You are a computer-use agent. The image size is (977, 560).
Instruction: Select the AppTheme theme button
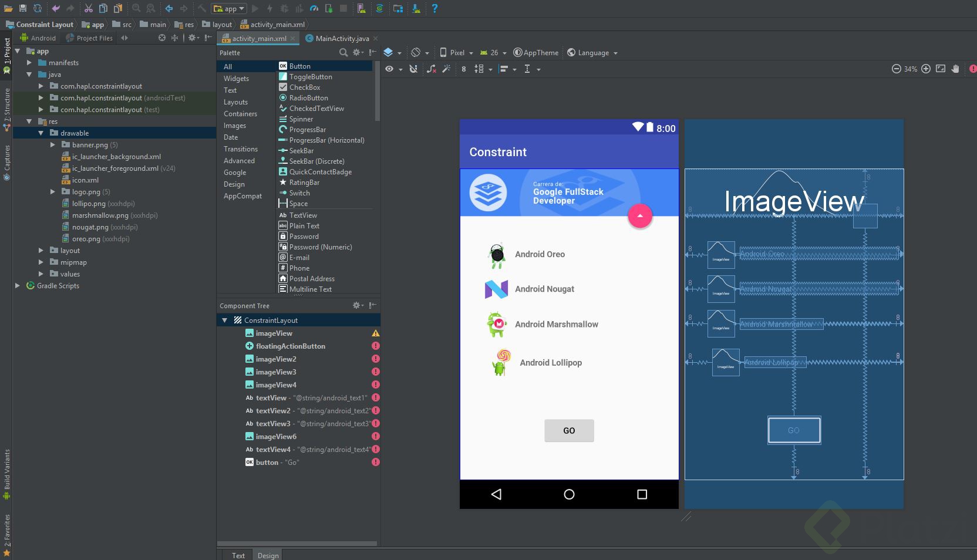click(x=535, y=53)
